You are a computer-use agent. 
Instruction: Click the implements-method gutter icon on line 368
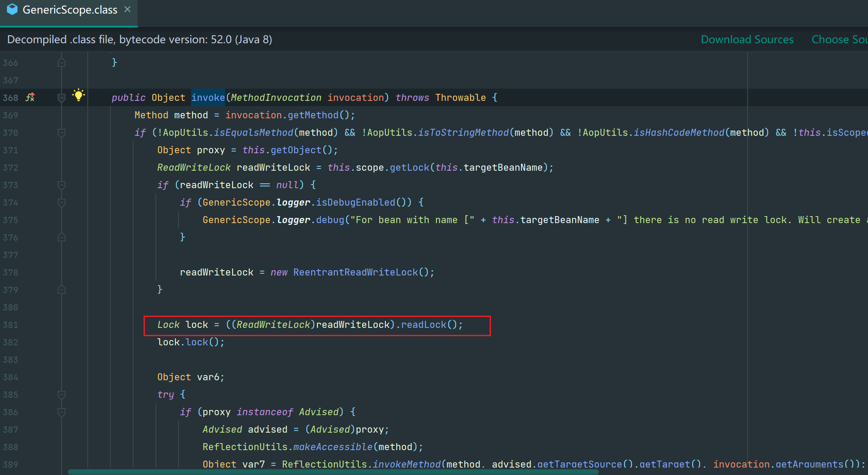pos(30,97)
